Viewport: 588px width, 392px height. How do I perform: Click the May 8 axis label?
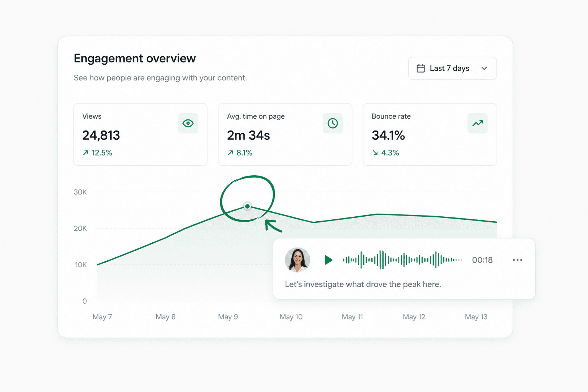[165, 317]
